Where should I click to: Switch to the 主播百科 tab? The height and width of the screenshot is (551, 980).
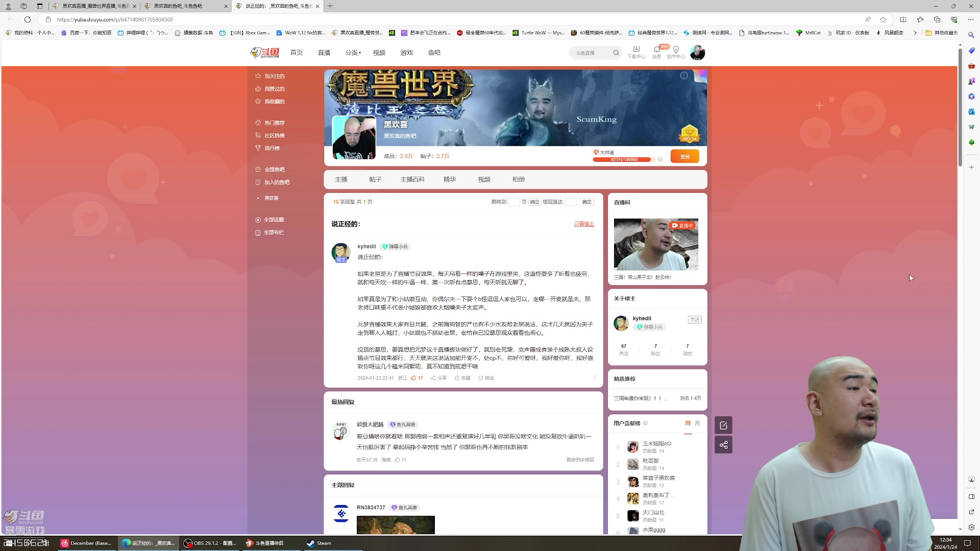click(x=412, y=180)
